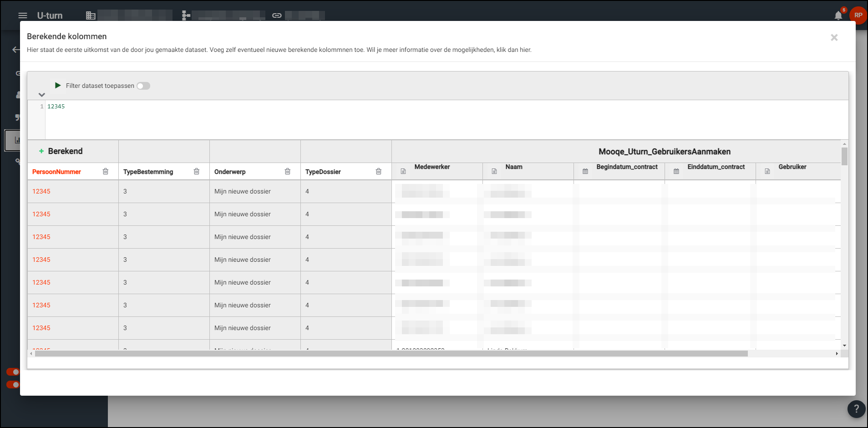Select the Onderwerp column header
Image resolution: width=868 pixels, height=428 pixels.
[x=230, y=172]
